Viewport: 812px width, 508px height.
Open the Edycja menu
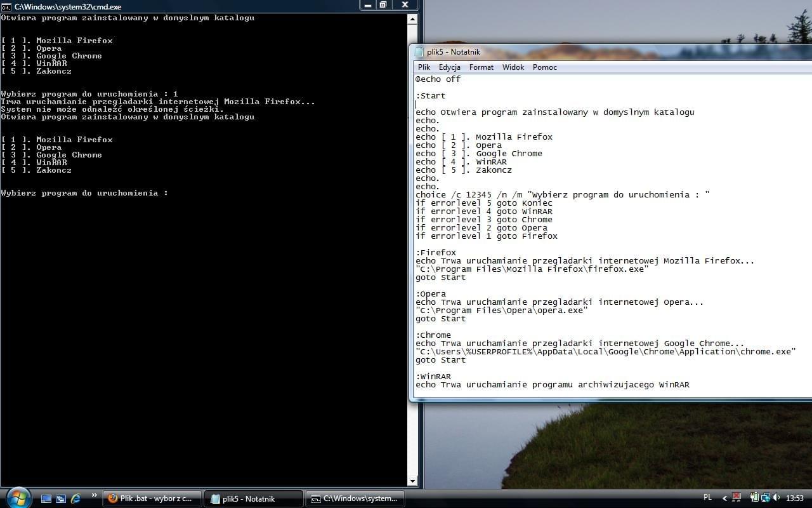449,67
